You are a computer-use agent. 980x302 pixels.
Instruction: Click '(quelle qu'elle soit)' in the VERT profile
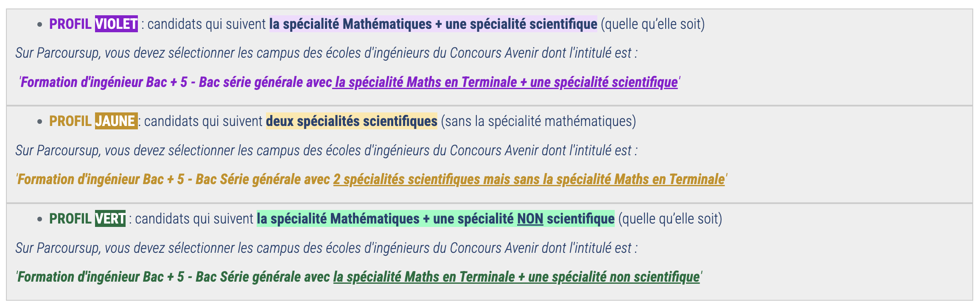pos(670,219)
